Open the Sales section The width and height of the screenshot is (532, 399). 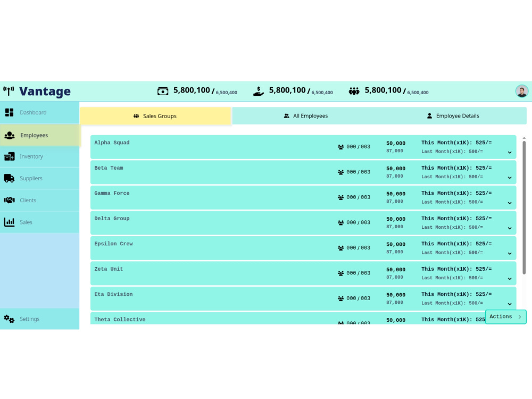[x=40, y=222]
